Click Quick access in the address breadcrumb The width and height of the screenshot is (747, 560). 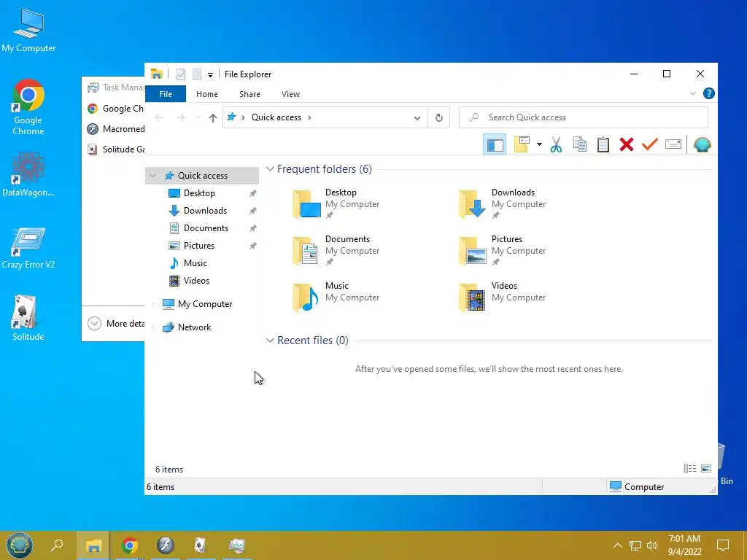coord(276,117)
